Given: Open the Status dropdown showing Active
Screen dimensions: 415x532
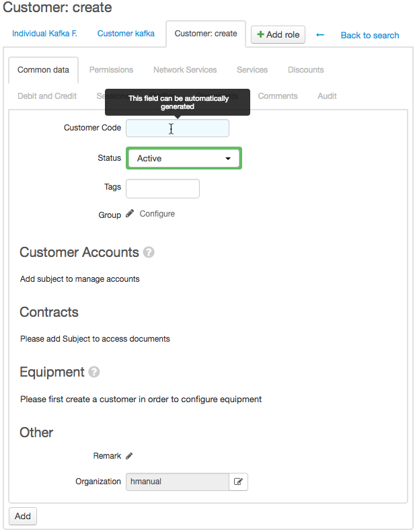Looking at the screenshot, I should point(184,158).
